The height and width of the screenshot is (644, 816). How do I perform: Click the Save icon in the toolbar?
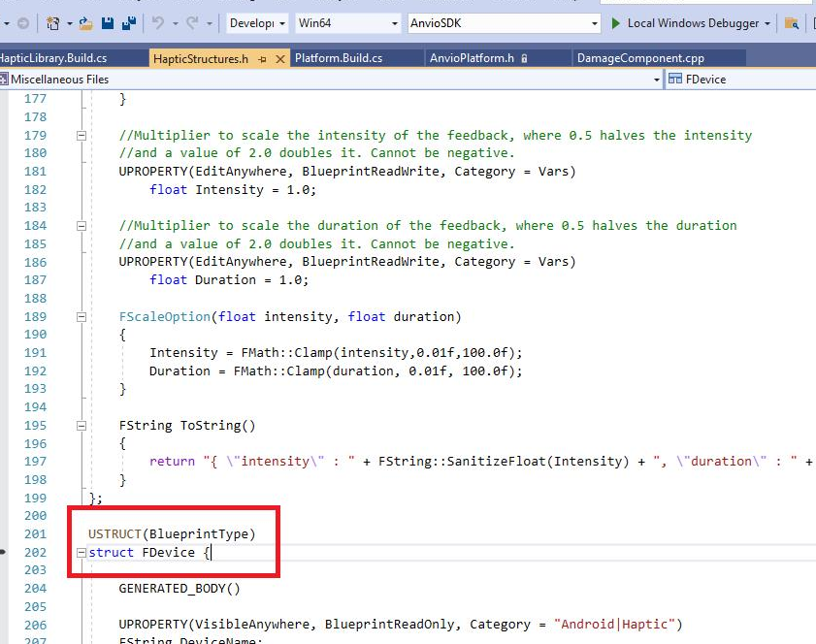[x=107, y=21]
